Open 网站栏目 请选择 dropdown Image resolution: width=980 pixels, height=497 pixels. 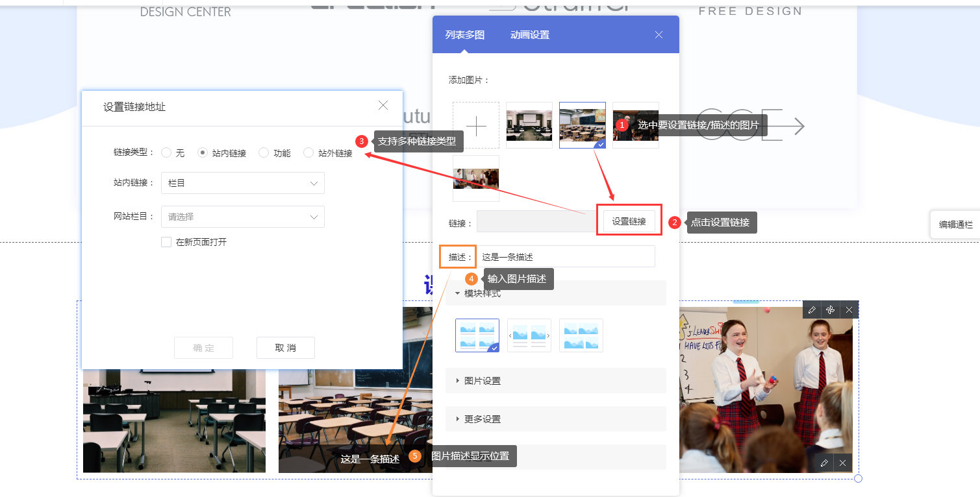click(243, 217)
